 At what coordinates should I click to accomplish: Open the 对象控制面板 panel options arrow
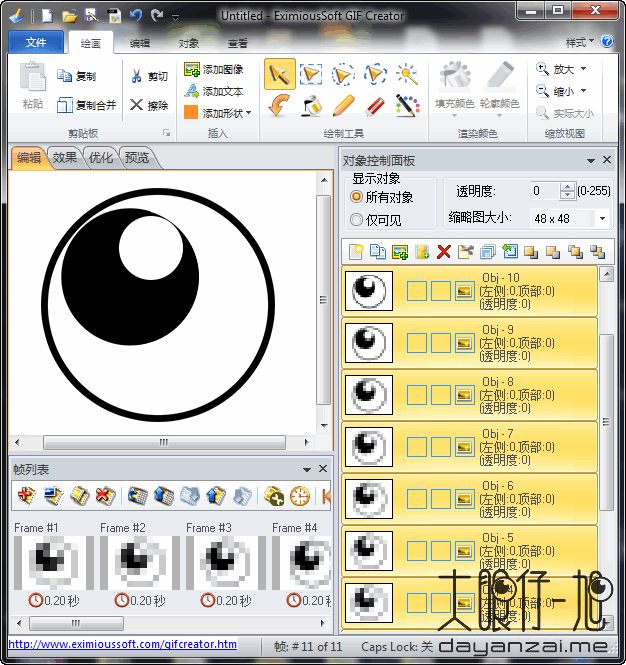click(591, 160)
